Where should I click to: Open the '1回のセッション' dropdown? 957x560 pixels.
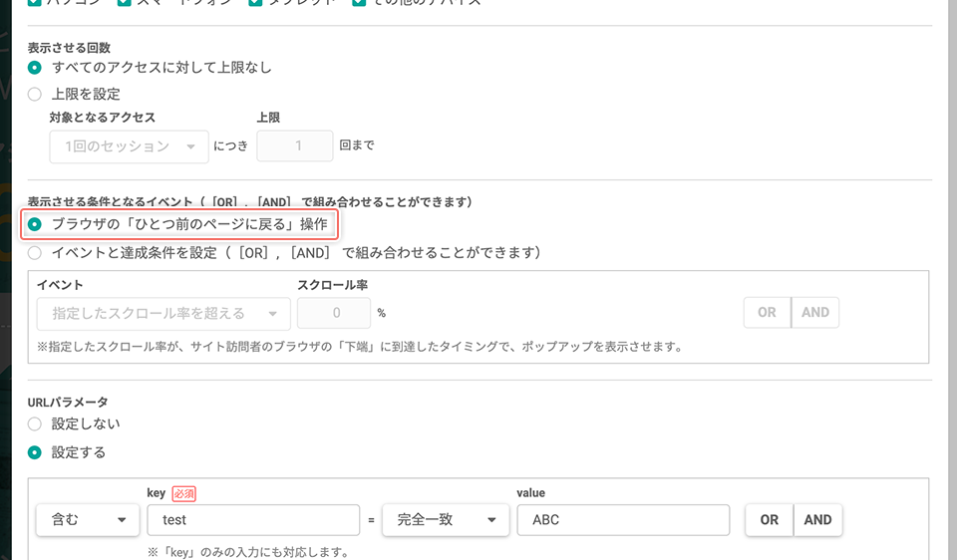click(x=129, y=146)
